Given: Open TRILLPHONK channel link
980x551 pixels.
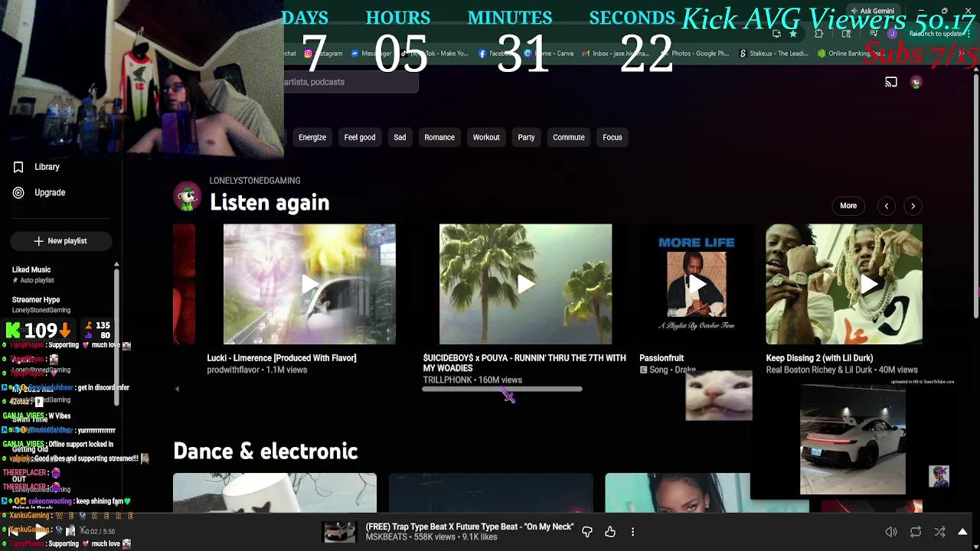Looking at the screenshot, I should click(x=447, y=380).
